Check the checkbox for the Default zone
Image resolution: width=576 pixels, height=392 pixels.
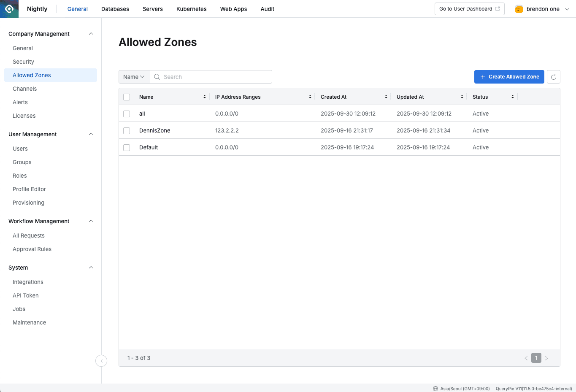[127, 147]
